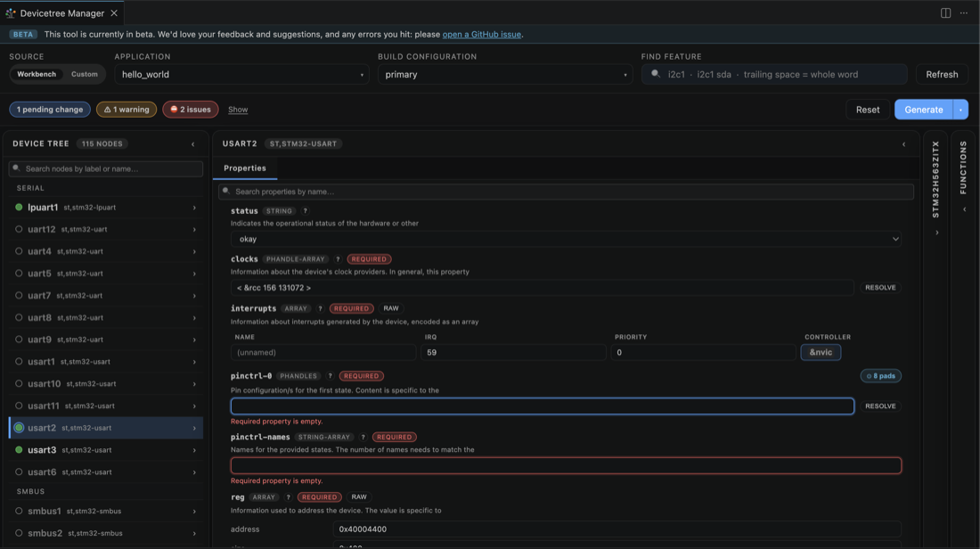The image size is (980, 549).
Task: Open the GitHub issue link
Action: [481, 35]
